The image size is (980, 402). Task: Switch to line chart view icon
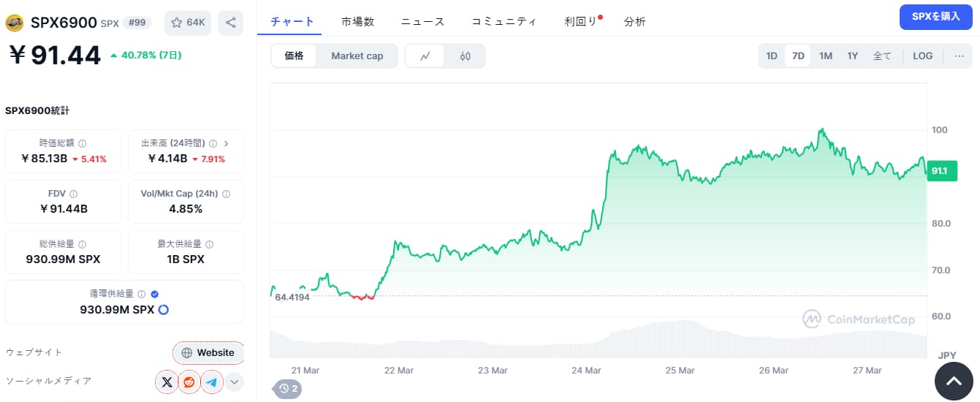[x=425, y=56]
